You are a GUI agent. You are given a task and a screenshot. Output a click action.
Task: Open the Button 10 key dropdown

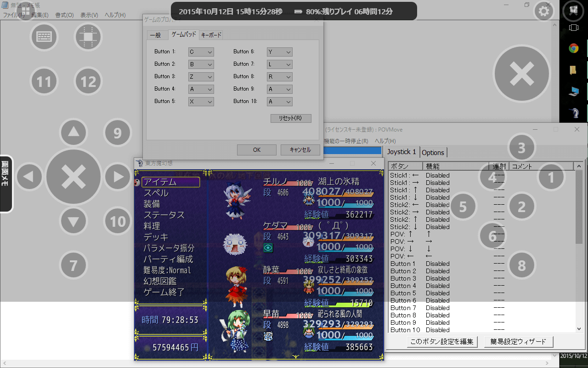point(280,102)
